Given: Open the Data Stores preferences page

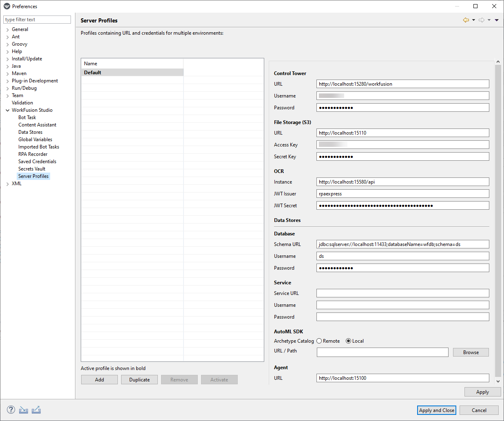Looking at the screenshot, I should pyautogui.click(x=30, y=132).
